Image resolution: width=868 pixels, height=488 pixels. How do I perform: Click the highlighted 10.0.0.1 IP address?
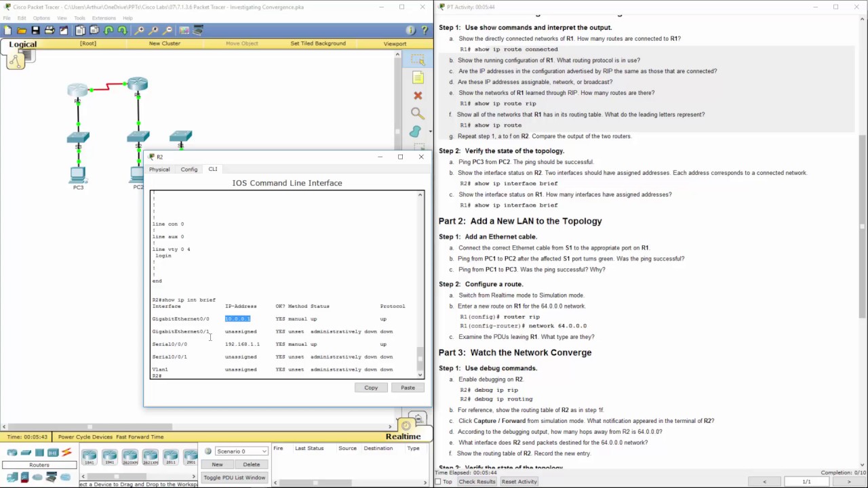click(x=237, y=319)
